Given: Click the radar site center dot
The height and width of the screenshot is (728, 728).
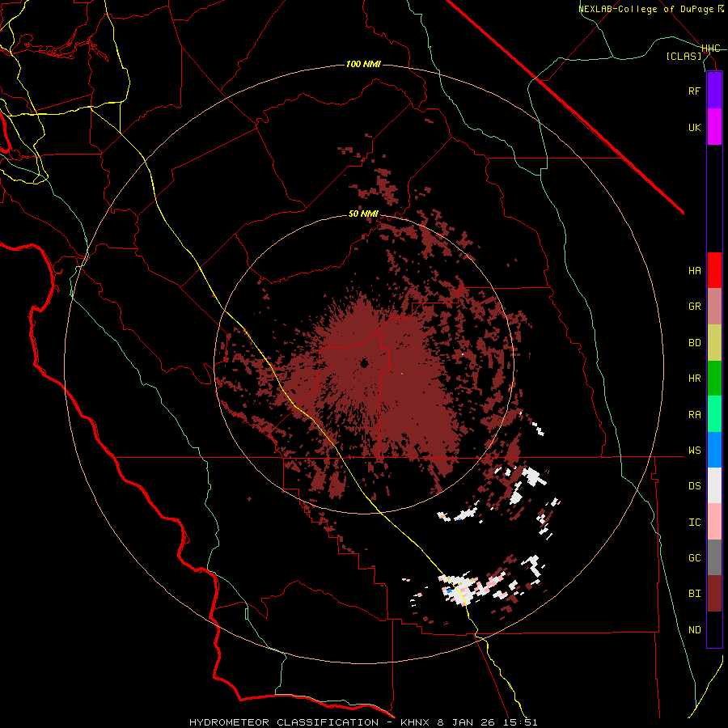Looking at the screenshot, I should [365, 363].
